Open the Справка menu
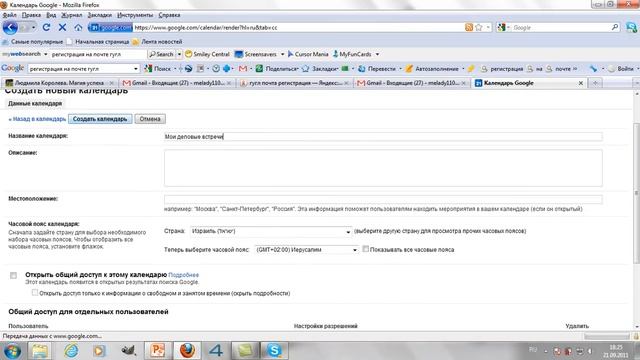640x360 pixels. (x=169, y=15)
